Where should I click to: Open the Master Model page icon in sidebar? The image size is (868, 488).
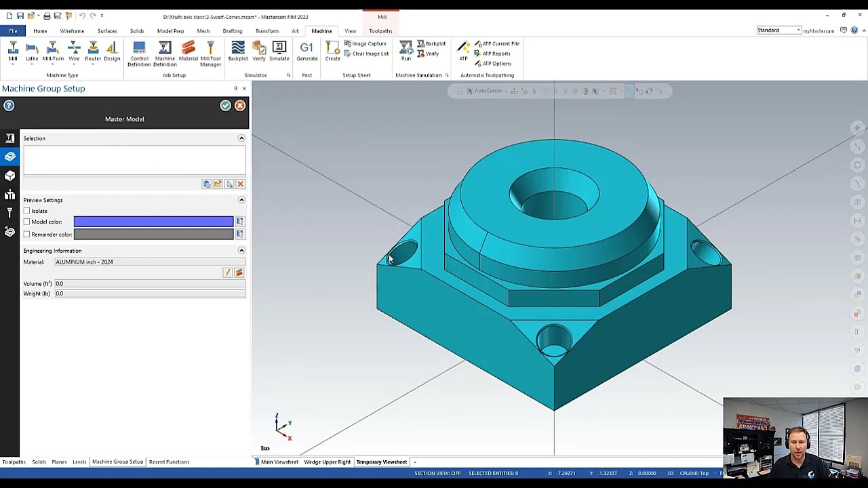pos(9,157)
